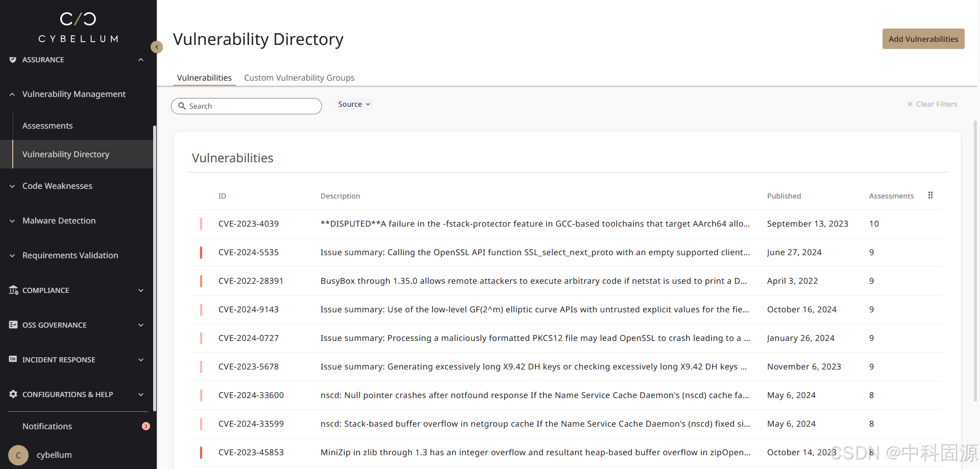Sort by the Published column header
Image resolution: width=980 pixels, height=469 pixels.
click(784, 196)
